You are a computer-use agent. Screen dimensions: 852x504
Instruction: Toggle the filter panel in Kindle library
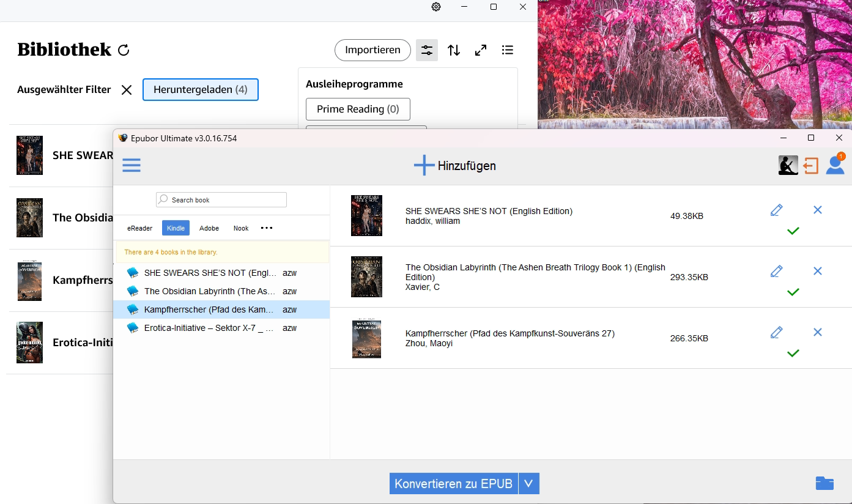click(427, 50)
